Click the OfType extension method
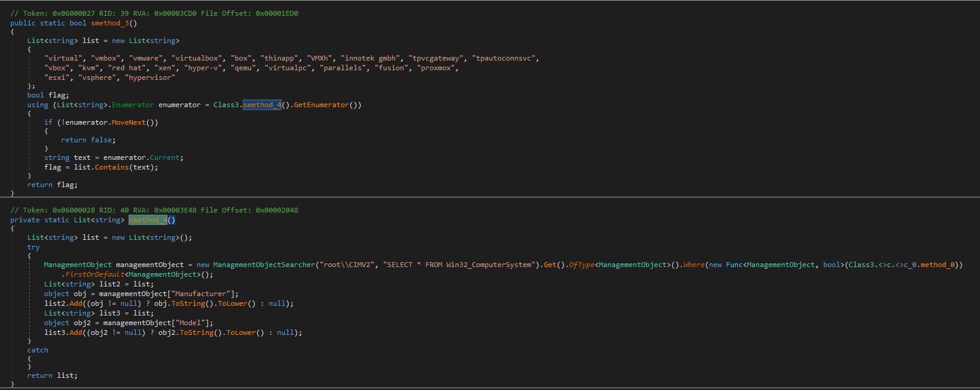 click(581, 265)
